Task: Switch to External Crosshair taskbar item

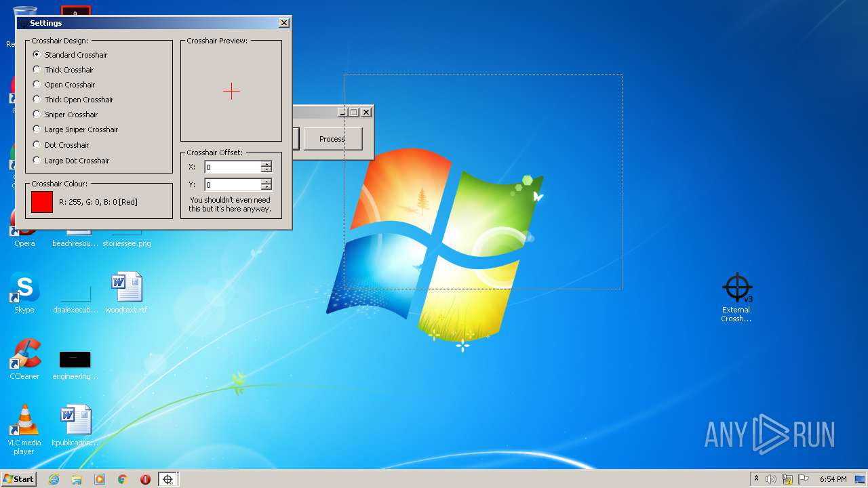Action: point(167,479)
